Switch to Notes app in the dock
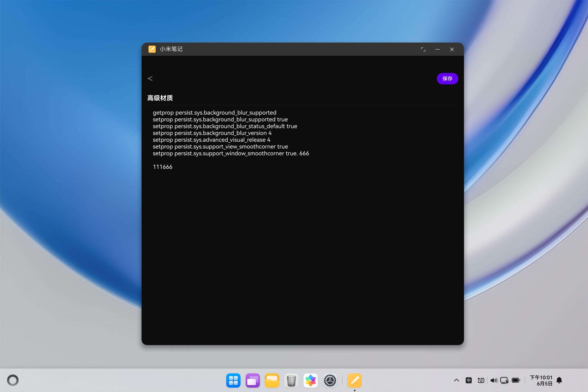588x392 pixels. click(354, 380)
